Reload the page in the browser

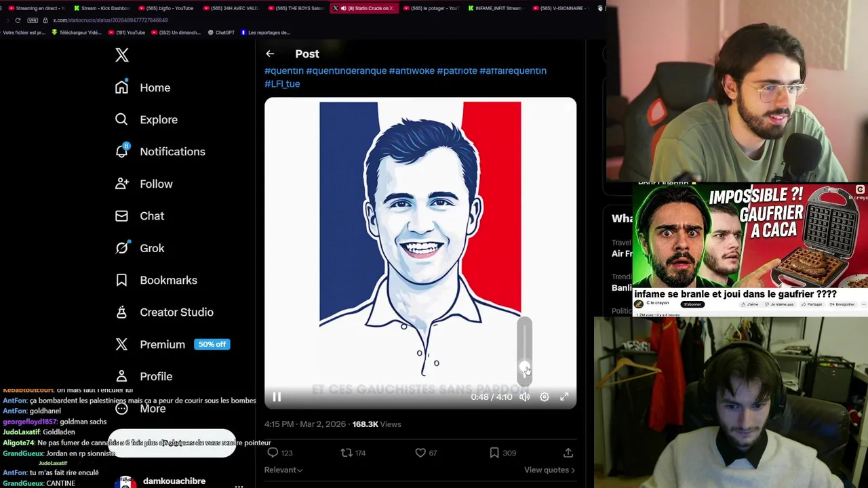[x=18, y=20]
